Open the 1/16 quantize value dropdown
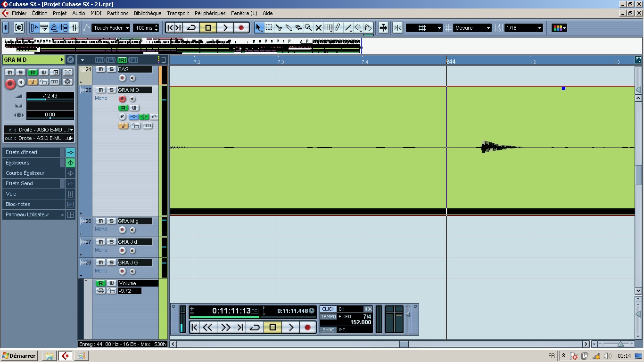 (523, 28)
